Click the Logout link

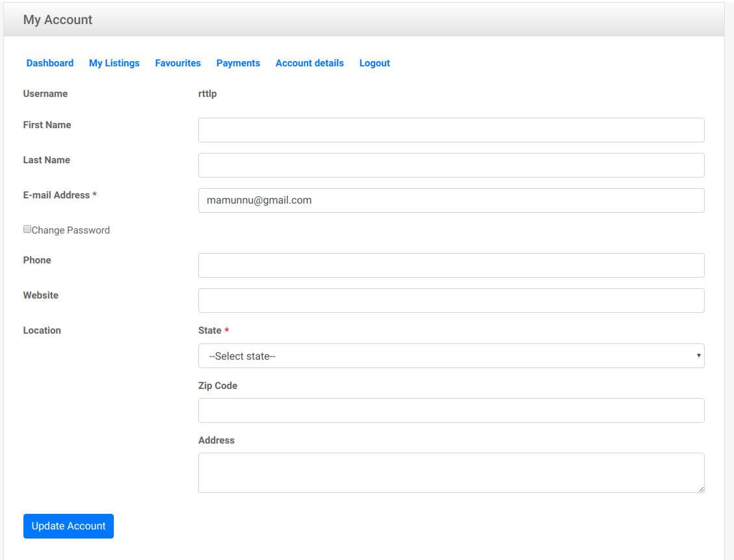(374, 63)
